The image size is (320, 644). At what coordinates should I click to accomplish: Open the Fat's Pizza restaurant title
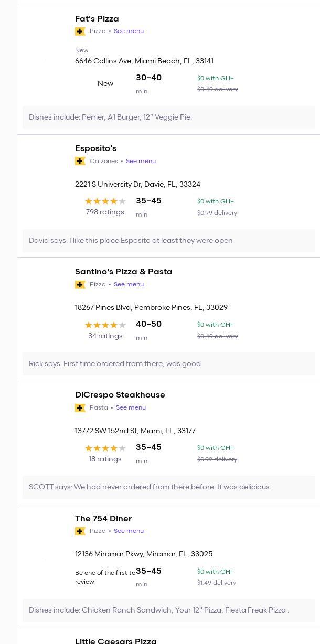[x=97, y=19]
